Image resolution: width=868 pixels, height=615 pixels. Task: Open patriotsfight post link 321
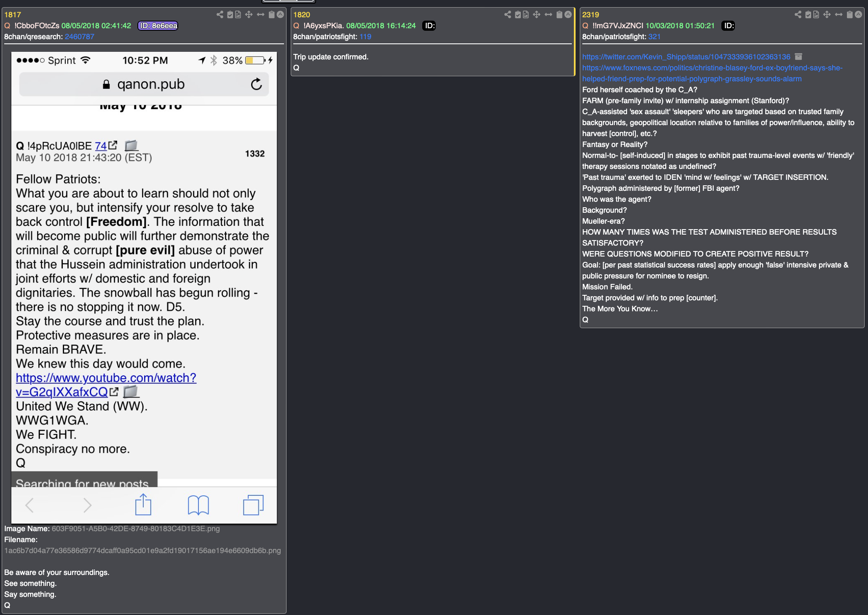(654, 37)
